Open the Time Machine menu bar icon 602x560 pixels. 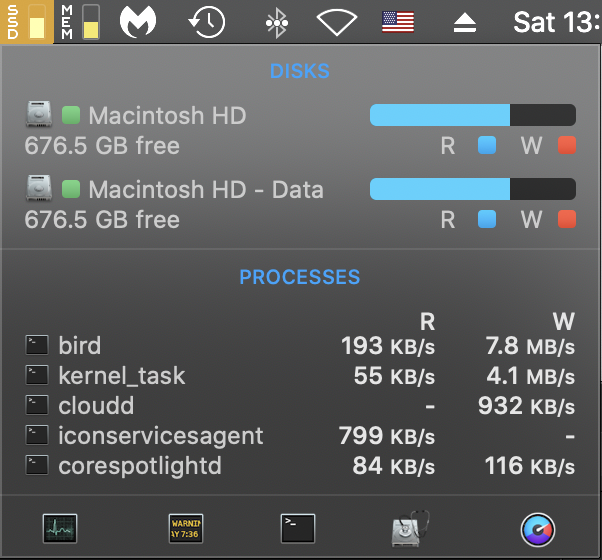click(206, 22)
